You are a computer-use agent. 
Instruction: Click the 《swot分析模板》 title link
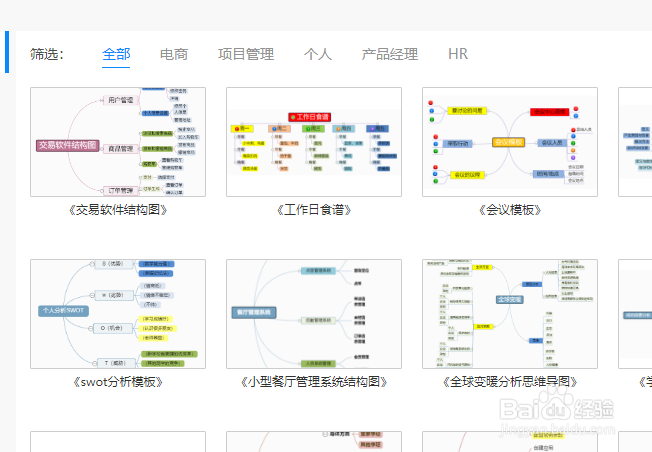pos(118,382)
